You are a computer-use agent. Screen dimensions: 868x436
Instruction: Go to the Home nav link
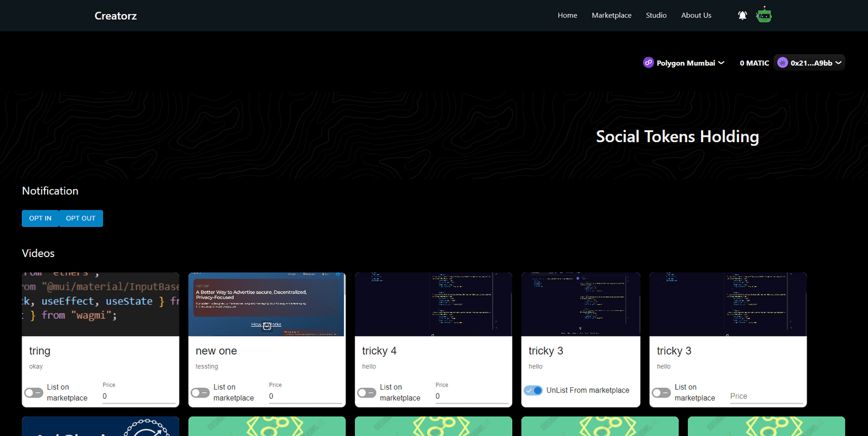pos(567,16)
